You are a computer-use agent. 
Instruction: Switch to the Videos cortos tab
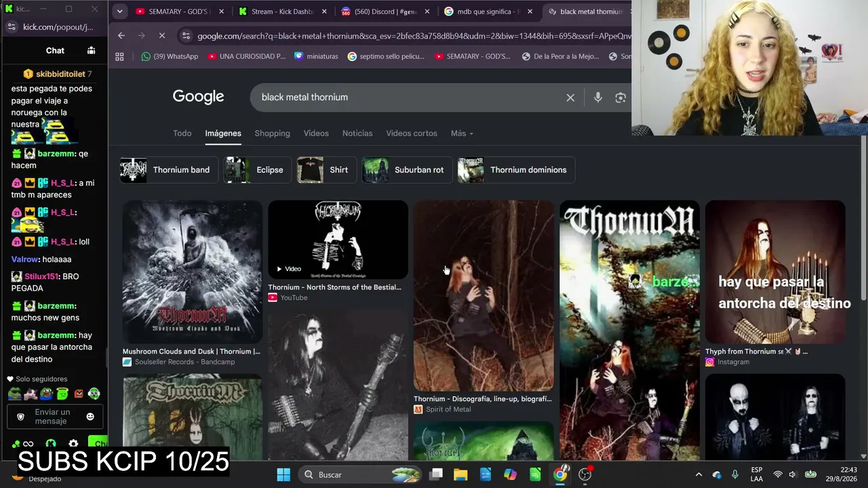[412, 134]
